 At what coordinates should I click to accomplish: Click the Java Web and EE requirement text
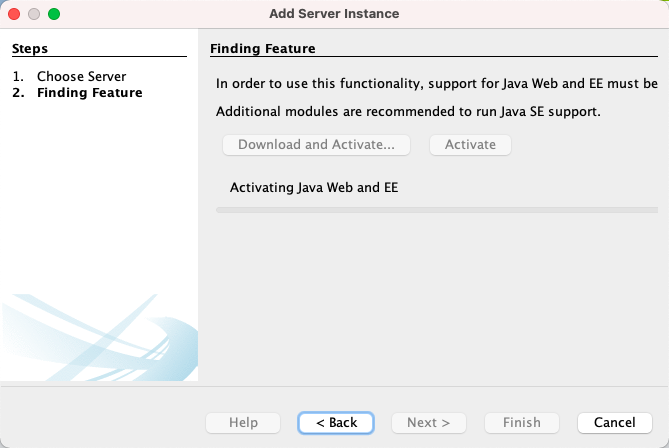[x=437, y=83]
